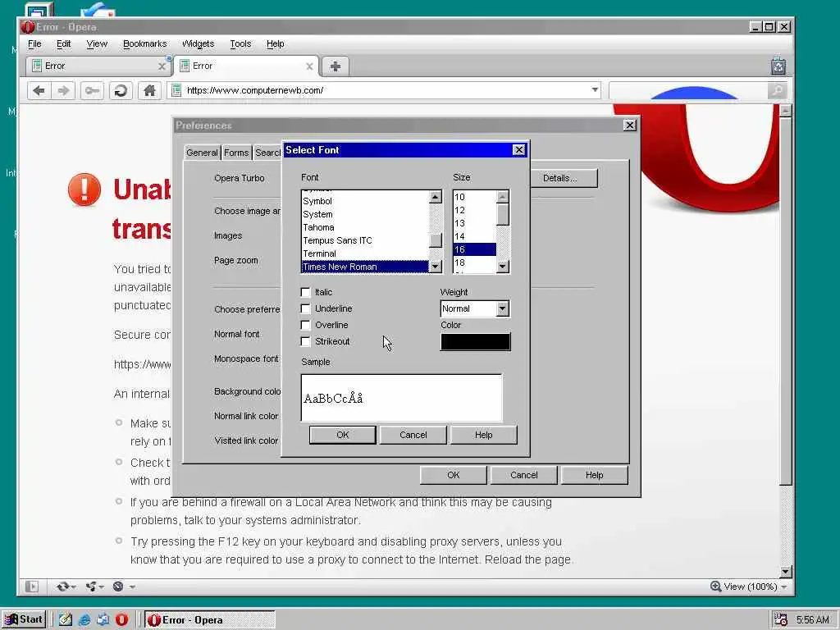Image resolution: width=840 pixels, height=630 pixels.
Task: Select Symbol in the Font list
Action: (x=365, y=201)
